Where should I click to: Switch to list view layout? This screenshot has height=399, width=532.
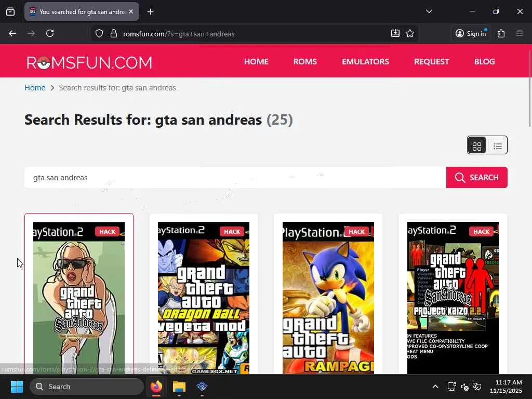click(497, 145)
